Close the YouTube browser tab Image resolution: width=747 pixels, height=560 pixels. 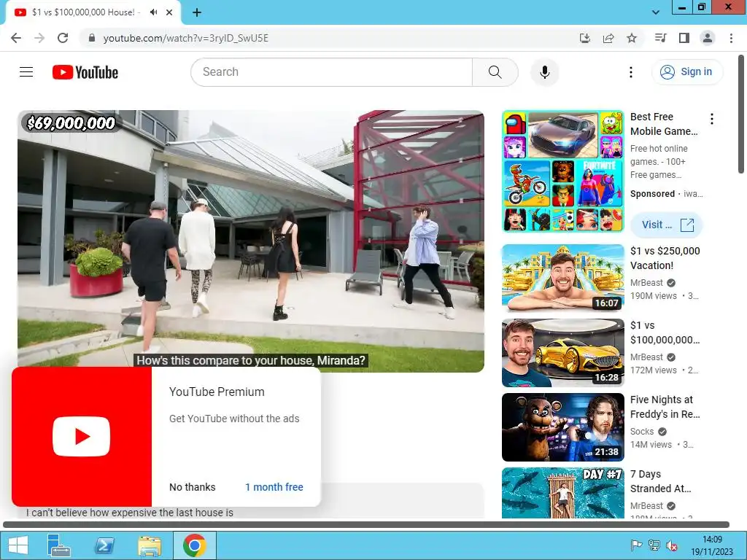169,12
